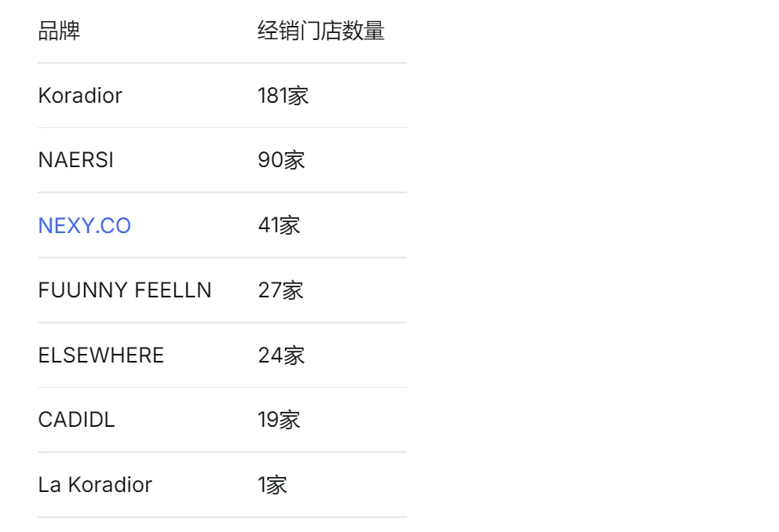Click empty space right of 1家

coord(353,485)
